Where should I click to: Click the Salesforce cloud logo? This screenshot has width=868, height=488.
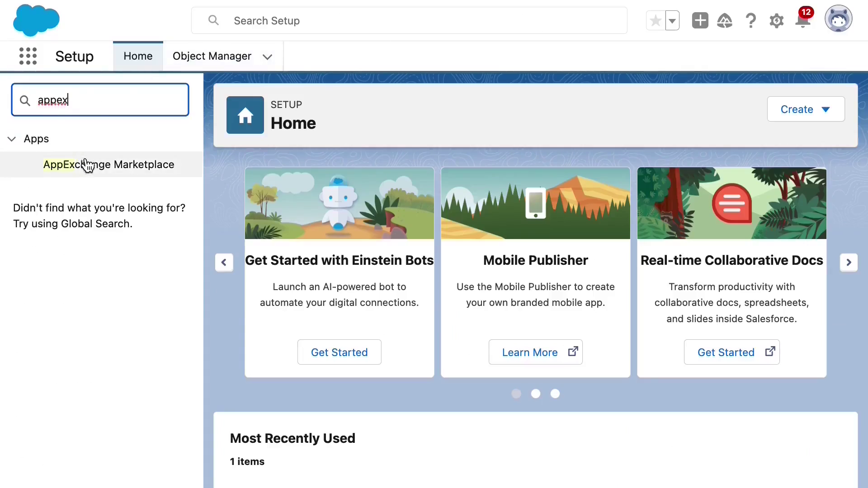coord(36,20)
